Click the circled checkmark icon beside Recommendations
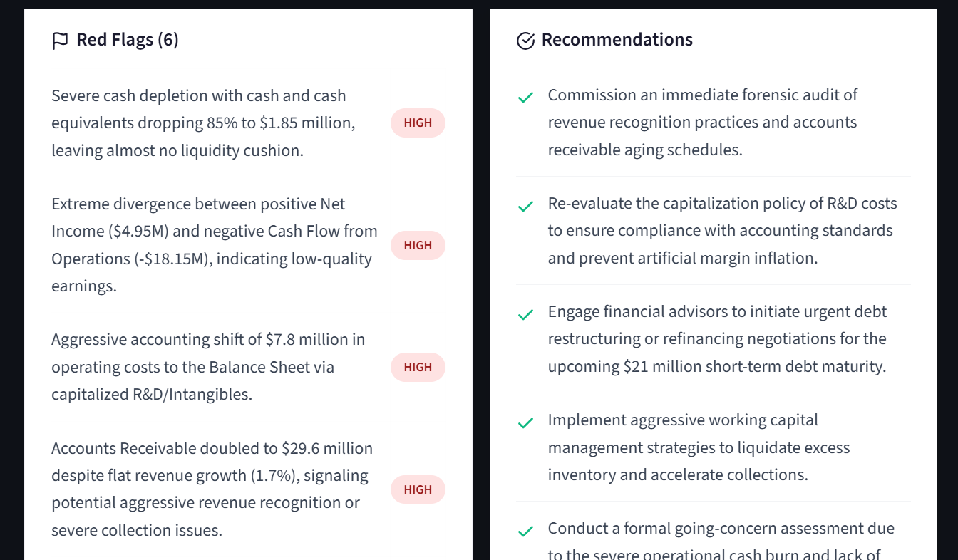The image size is (958, 560). pyautogui.click(x=525, y=41)
